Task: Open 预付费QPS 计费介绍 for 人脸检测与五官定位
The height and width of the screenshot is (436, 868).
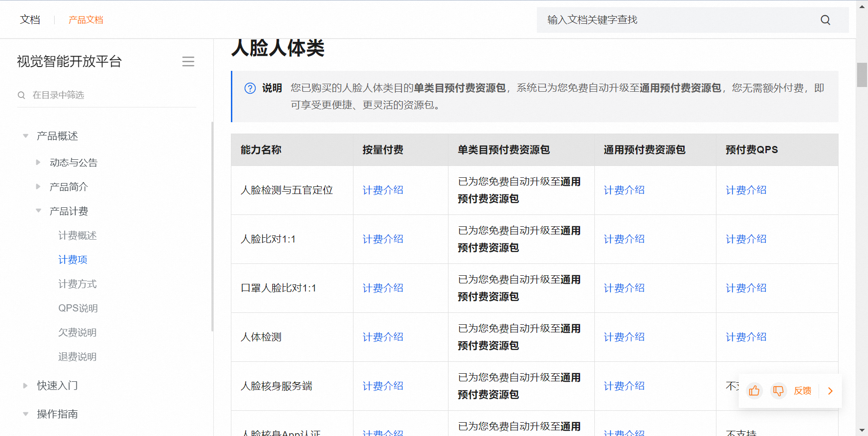Action: [x=746, y=190]
